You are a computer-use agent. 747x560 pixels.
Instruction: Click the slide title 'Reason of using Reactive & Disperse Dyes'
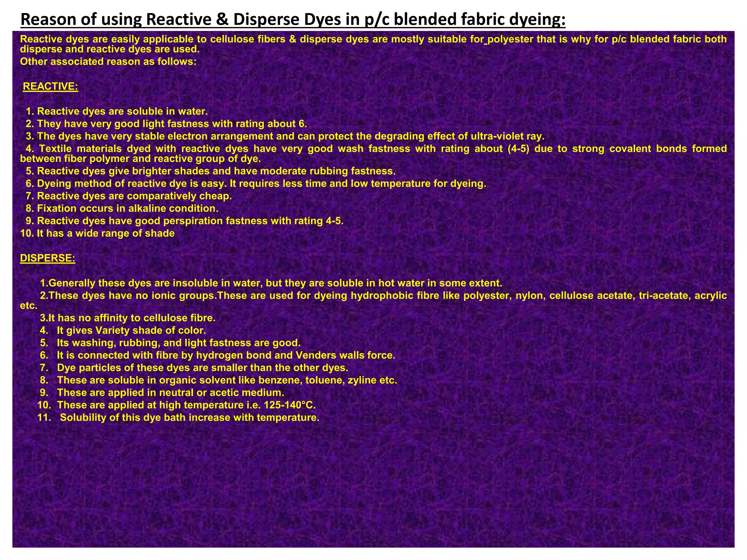click(293, 20)
